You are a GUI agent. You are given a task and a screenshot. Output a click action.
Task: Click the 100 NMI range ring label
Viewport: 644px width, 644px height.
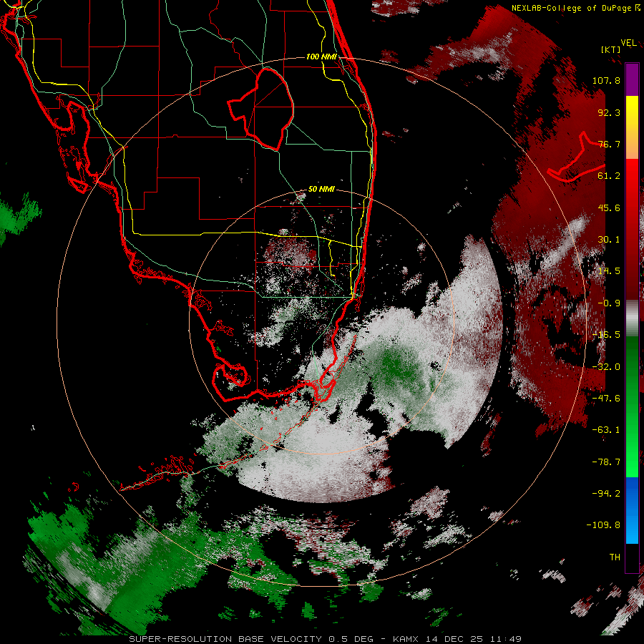point(321,57)
